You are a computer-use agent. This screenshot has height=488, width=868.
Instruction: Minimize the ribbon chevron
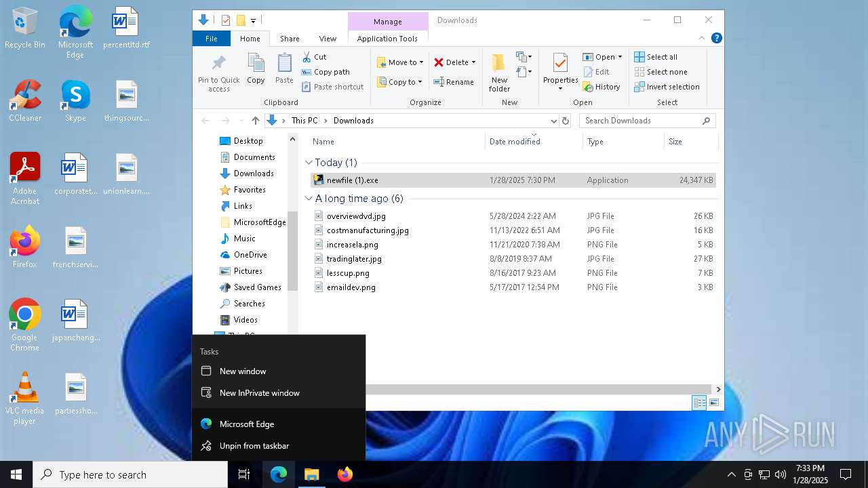pos(702,39)
